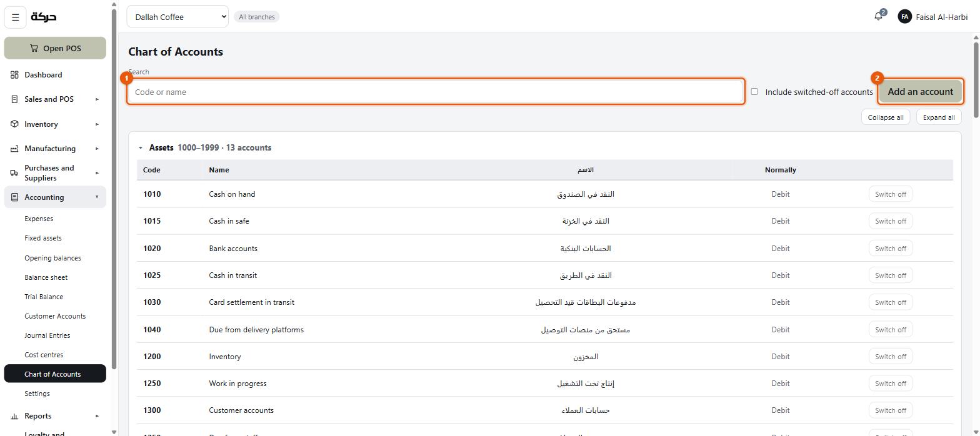
Task: Click the Due from delivery platforms name
Action: click(x=256, y=330)
